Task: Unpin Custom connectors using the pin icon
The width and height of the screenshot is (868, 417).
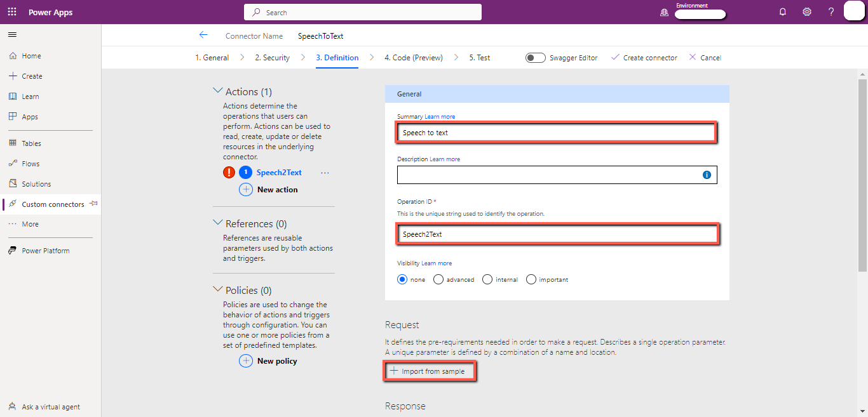Action: coord(93,204)
